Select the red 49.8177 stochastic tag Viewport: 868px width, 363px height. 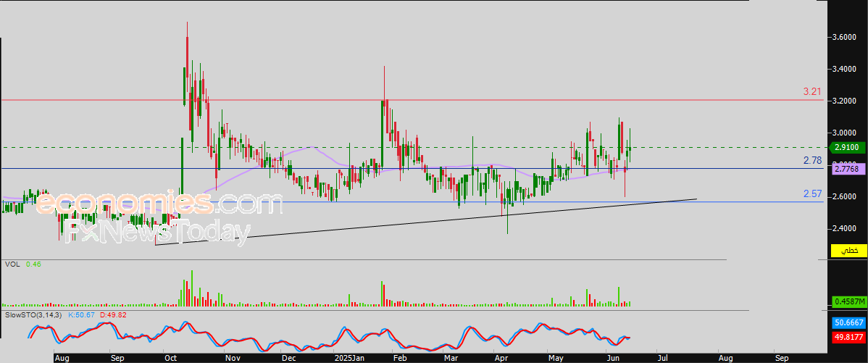click(x=849, y=336)
